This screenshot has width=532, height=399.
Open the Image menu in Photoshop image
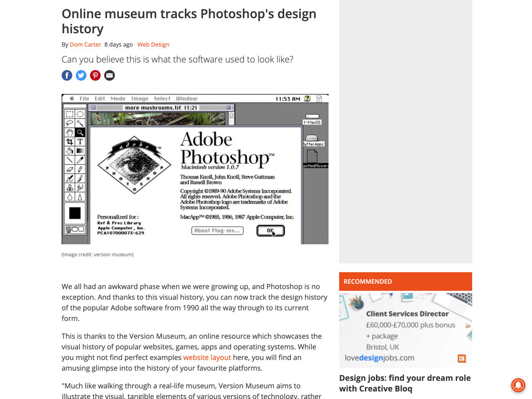point(140,98)
